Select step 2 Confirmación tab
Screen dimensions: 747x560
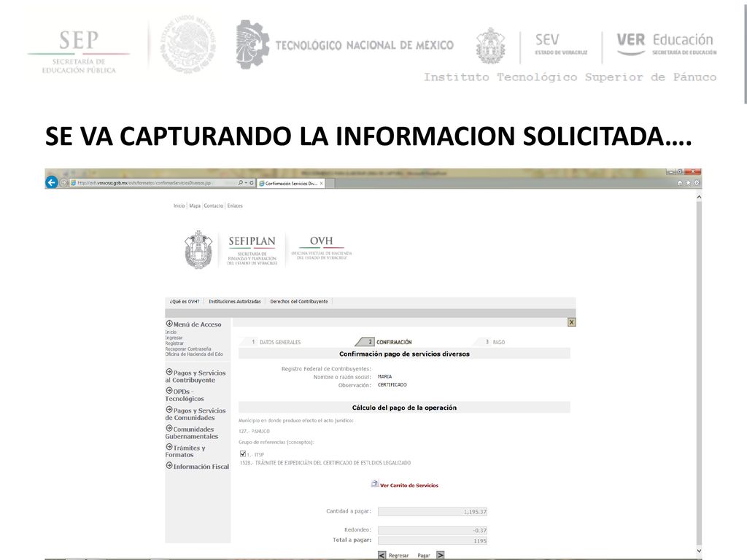point(384,342)
